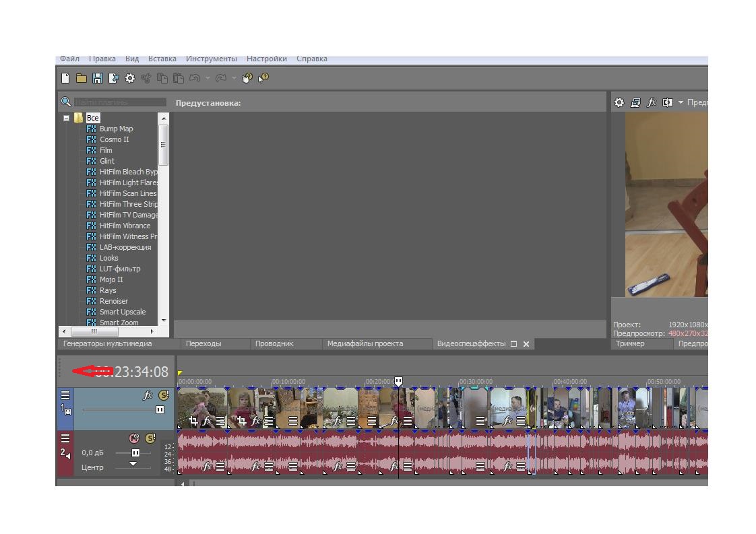Click external monitor icon in preview toolbar
Viewport: 756px width, 534px height.
[635, 102]
